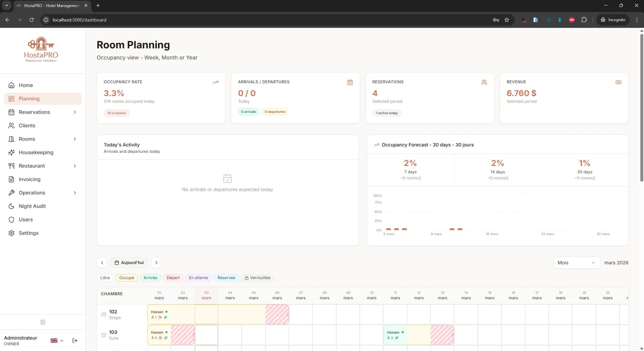
Task: Open the Invoicing section
Action: coord(29,179)
